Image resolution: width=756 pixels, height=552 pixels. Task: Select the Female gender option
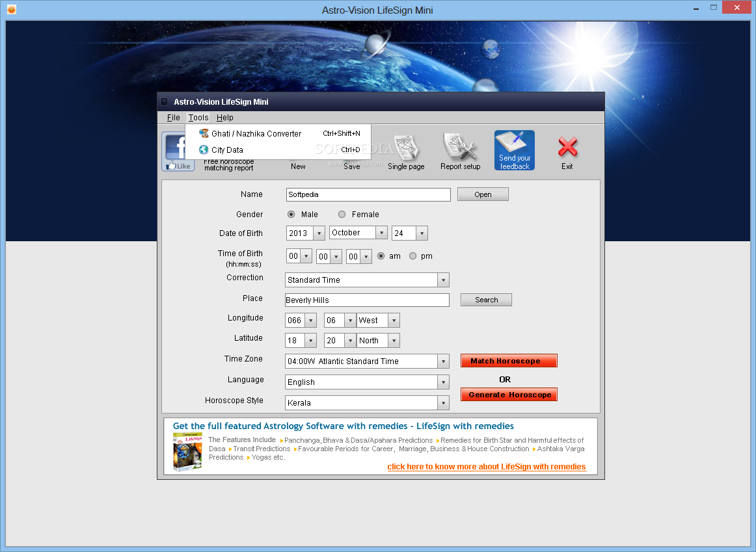pos(342,215)
